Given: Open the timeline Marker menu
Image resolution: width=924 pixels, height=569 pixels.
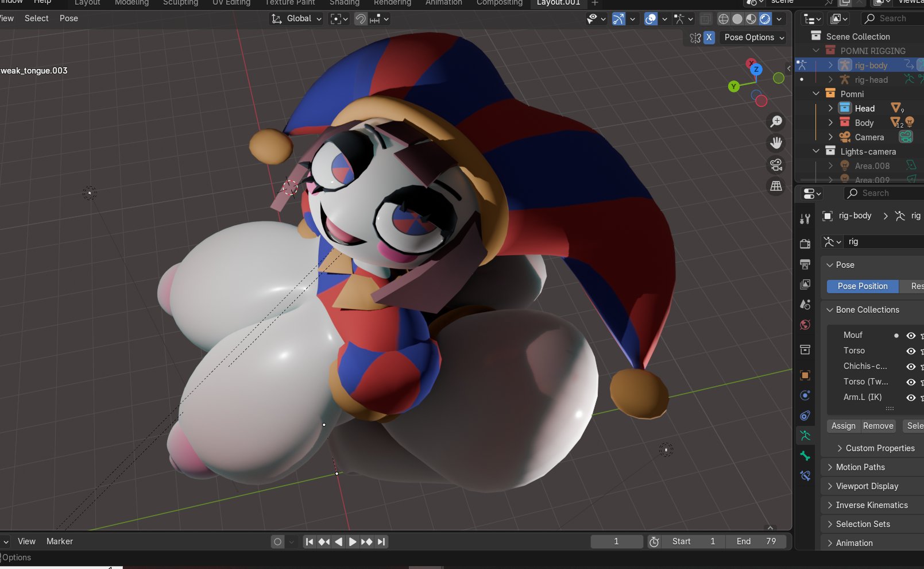Looking at the screenshot, I should (60, 541).
